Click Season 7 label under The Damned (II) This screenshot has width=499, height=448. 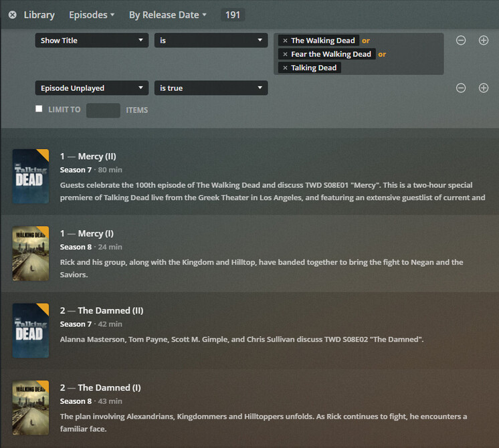[x=76, y=324]
